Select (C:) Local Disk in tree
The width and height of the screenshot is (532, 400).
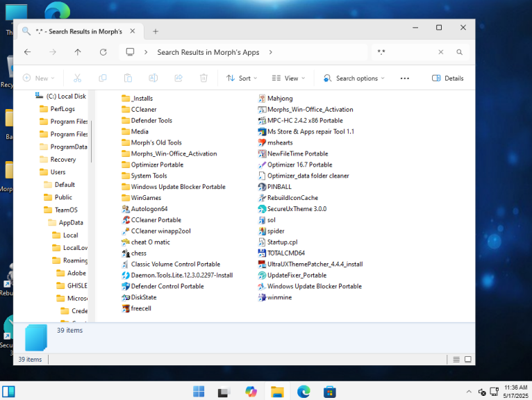(60, 97)
